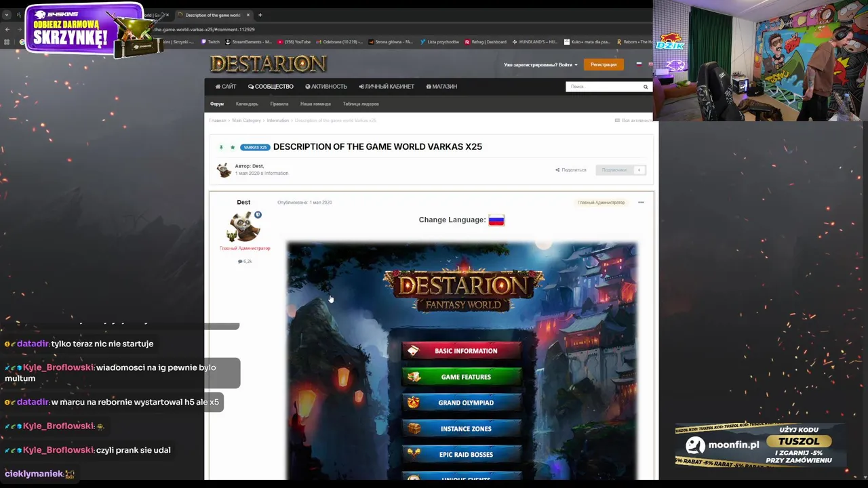Open a new browser tab with plus
This screenshot has height=488, width=868.
(x=260, y=15)
